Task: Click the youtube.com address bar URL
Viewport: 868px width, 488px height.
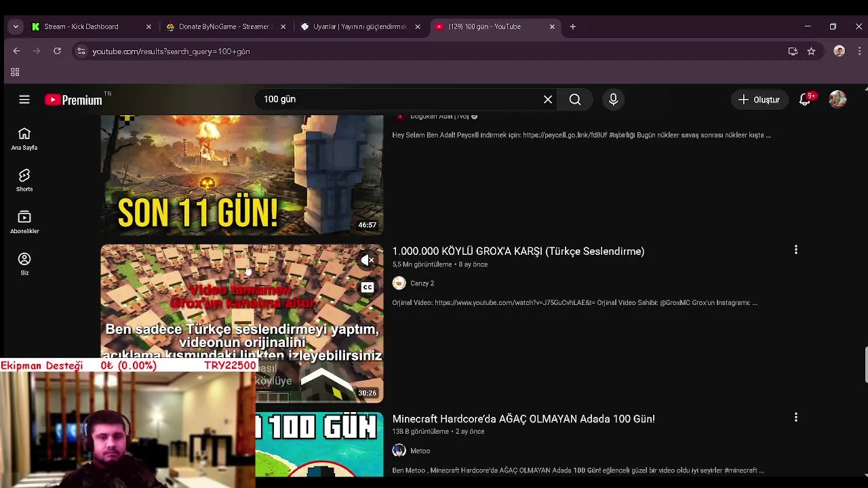Action: click(x=171, y=52)
